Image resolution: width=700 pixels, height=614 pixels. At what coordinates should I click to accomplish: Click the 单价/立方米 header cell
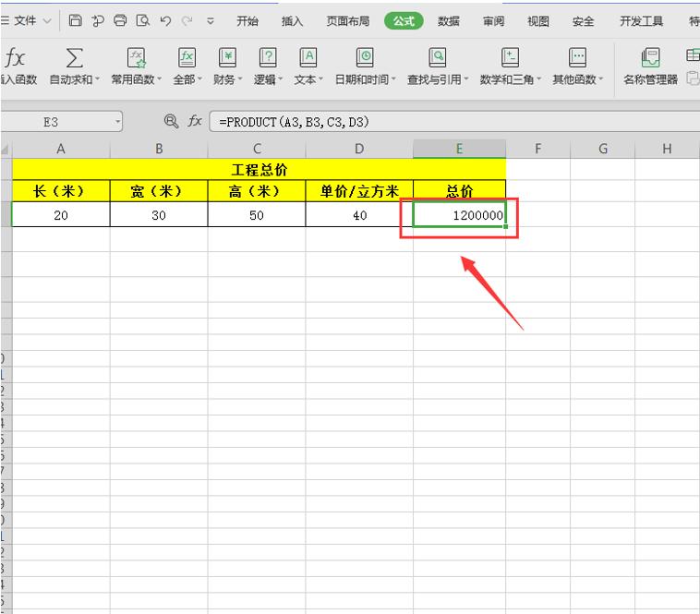point(359,191)
